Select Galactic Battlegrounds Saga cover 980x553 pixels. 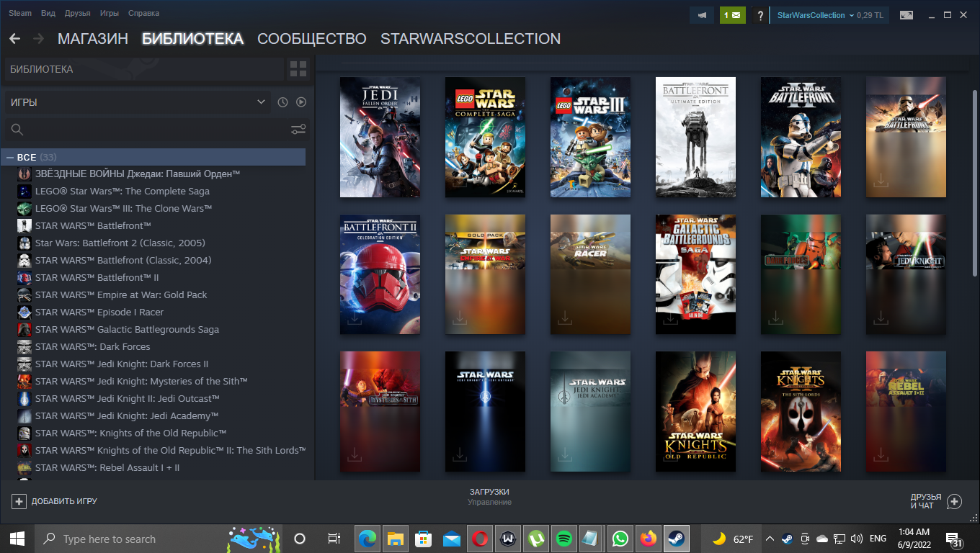695,274
